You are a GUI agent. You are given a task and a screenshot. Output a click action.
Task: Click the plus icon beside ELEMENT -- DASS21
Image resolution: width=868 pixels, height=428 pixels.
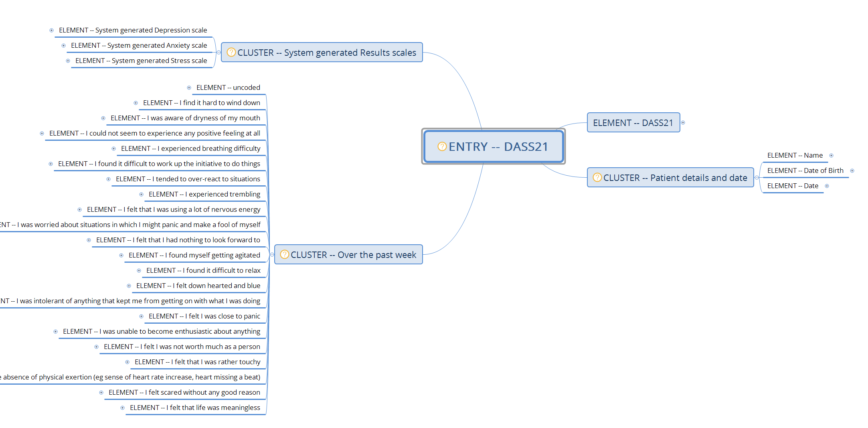point(683,123)
